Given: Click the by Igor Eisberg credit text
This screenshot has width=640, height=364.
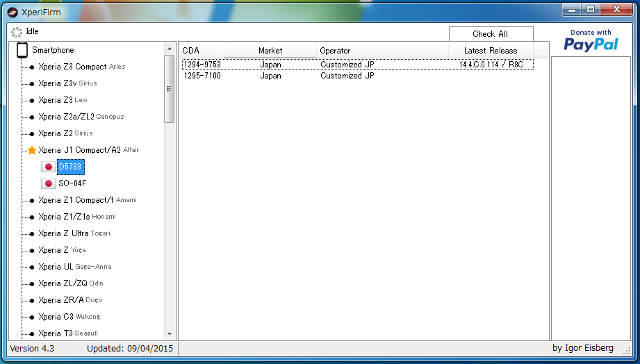Looking at the screenshot, I should pyautogui.click(x=583, y=348).
